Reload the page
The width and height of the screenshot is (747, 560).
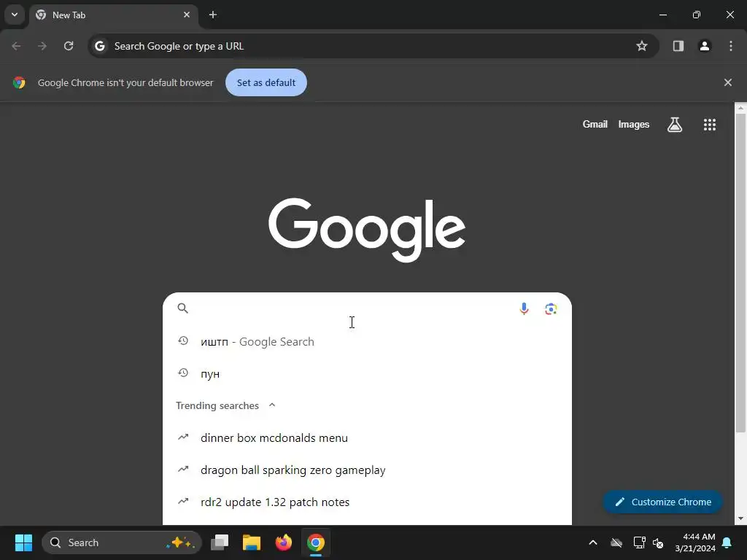69,46
